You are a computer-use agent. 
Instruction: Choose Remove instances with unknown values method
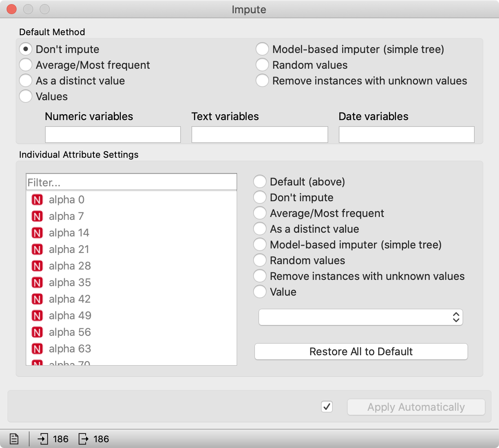point(262,80)
